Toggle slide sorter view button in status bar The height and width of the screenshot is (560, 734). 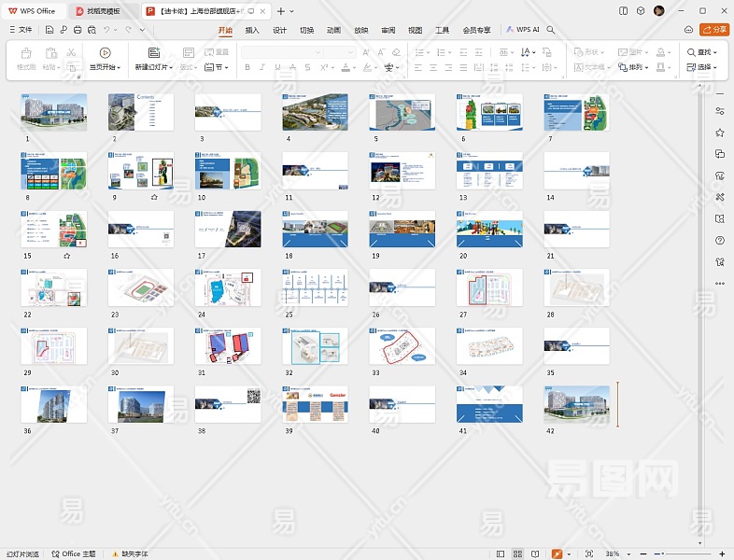click(x=519, y=553)
